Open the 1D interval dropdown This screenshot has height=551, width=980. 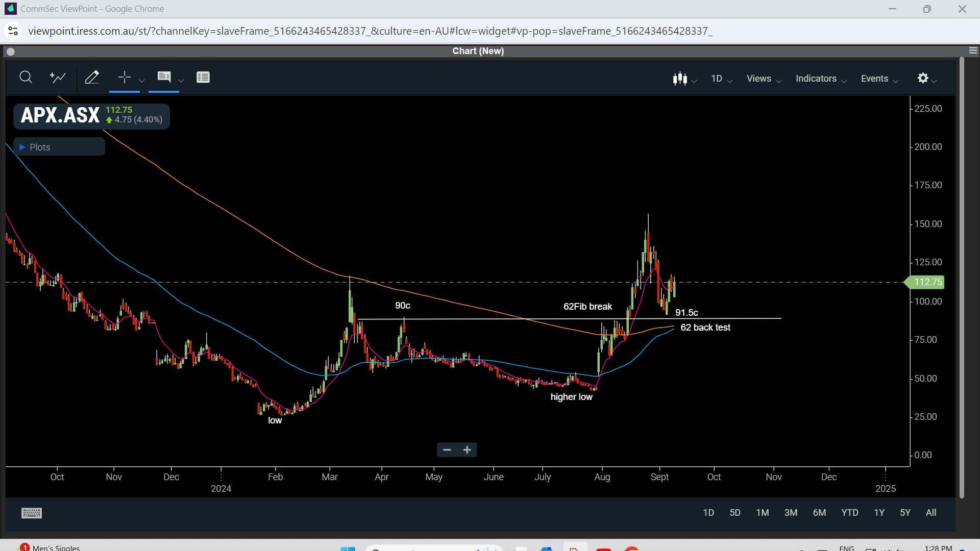point(722,79)
